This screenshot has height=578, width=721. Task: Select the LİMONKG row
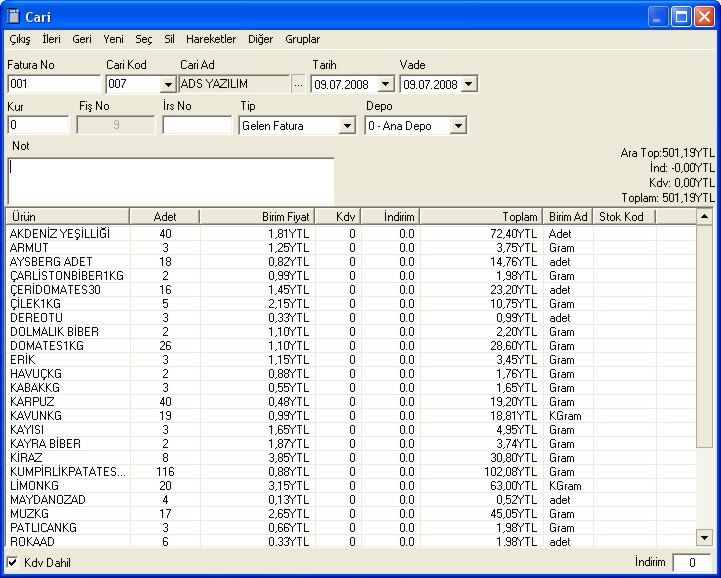pyautogui.click(x=351, y=486)
